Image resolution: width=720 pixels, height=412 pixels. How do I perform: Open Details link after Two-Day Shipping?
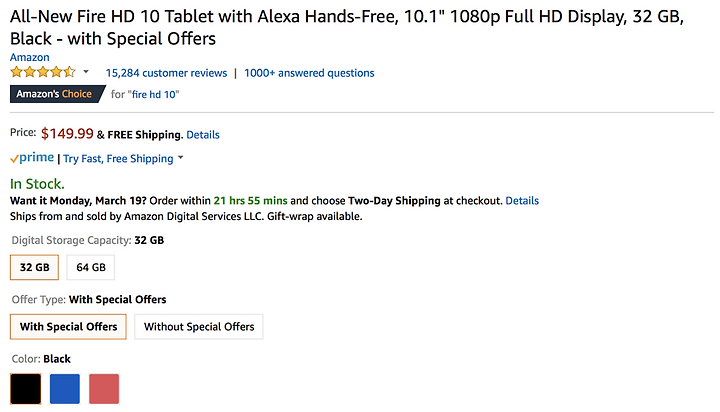coord(522,201)
